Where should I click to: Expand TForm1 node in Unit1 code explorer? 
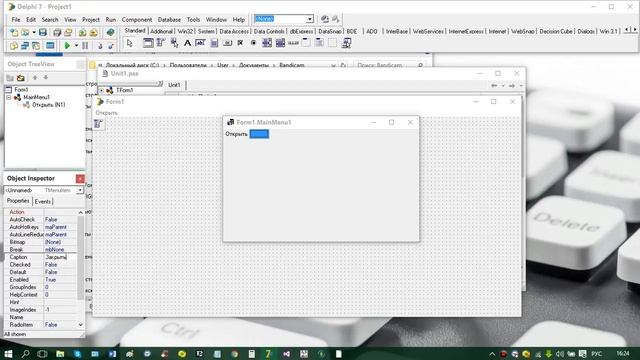[101, 90]
